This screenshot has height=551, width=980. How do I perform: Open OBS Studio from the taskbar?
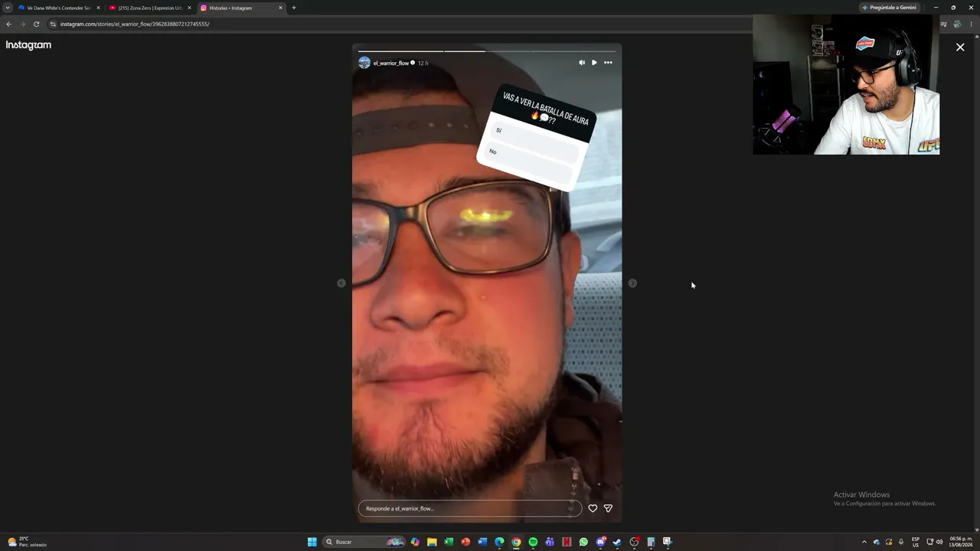click(x=634, y=542)
